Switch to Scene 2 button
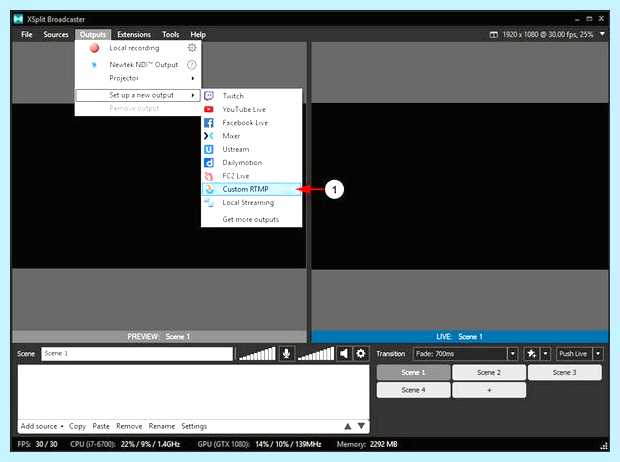This screenshot has width=620, height=462. (489, 372)
